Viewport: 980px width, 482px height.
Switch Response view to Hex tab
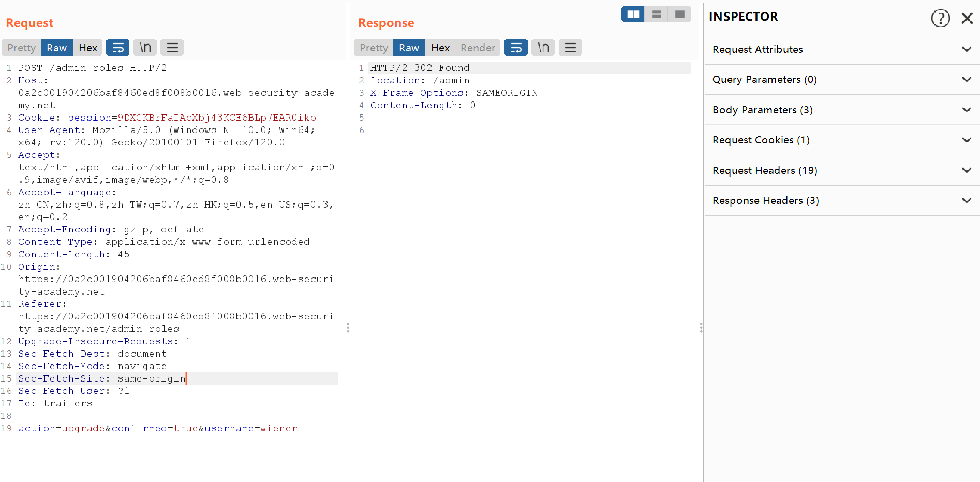point(440,48)
